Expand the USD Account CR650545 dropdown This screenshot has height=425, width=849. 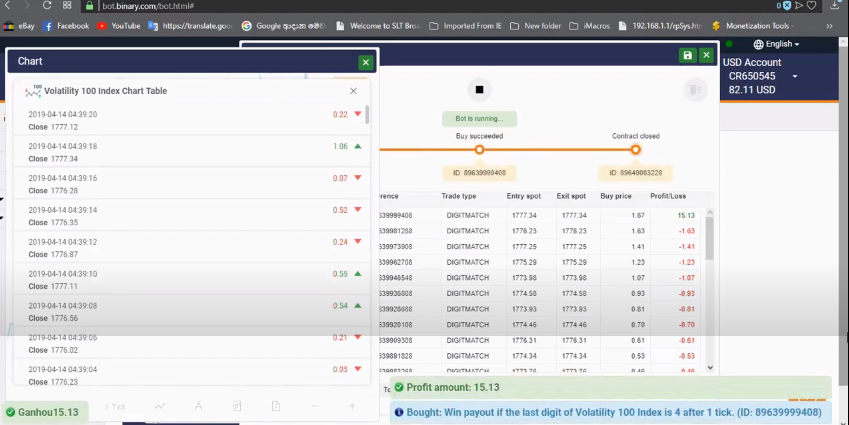795,76
